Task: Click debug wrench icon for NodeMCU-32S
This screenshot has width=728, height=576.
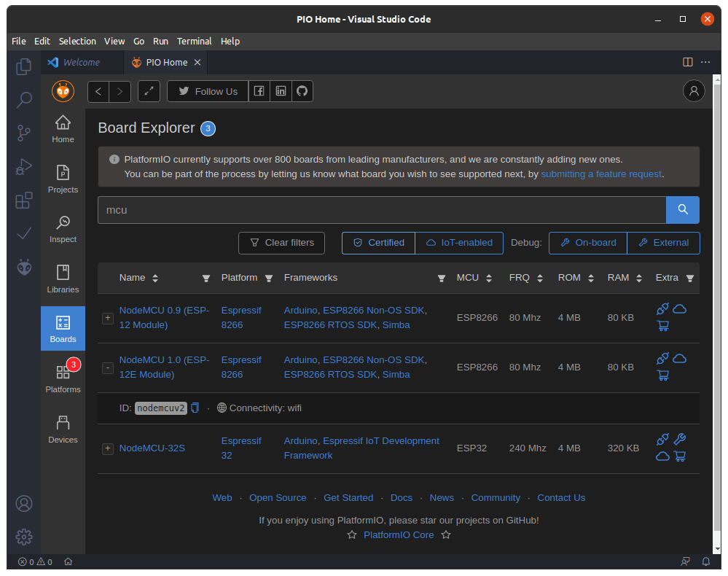Action: (680, 439)
